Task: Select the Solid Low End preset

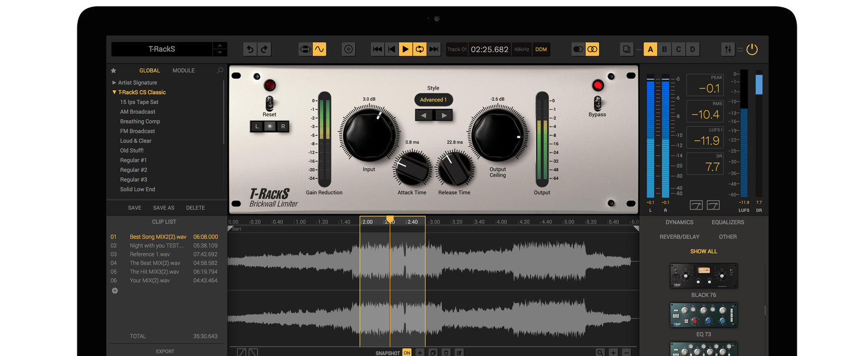Action: click(x=138, y=189)
